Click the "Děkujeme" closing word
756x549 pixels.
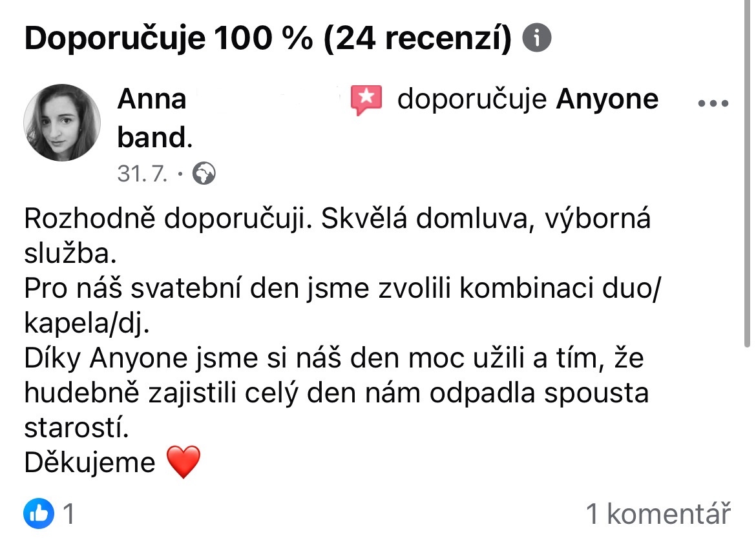90,462
